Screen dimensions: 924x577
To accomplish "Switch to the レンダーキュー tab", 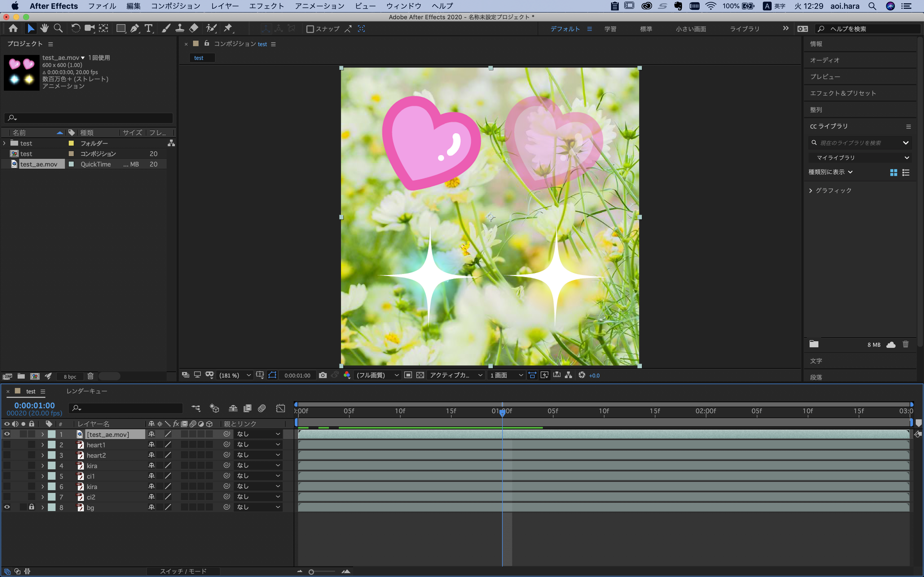I will 87,391.
